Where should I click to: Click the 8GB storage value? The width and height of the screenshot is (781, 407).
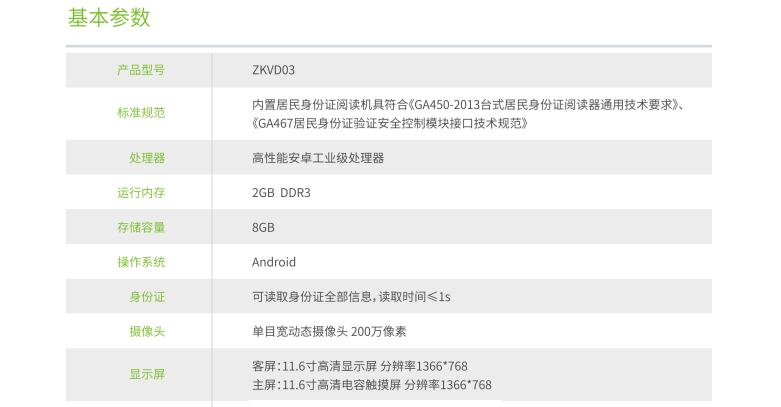pyautogui.click(x=263, y=227)
